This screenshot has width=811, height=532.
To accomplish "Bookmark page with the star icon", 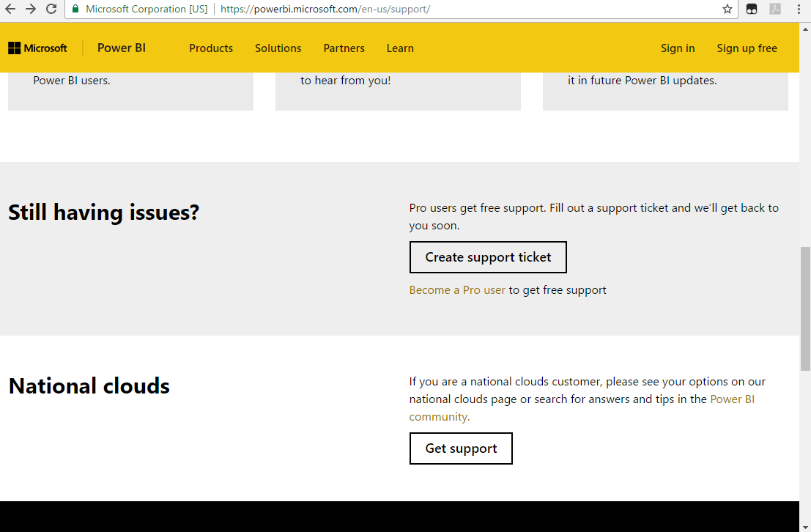I will pyautogui.click(x=727, y=9).
